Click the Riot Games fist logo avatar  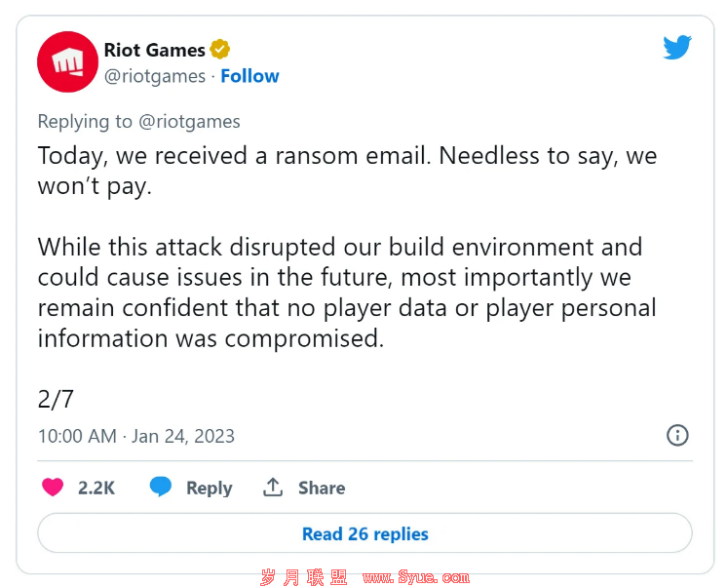click(68, 61)
